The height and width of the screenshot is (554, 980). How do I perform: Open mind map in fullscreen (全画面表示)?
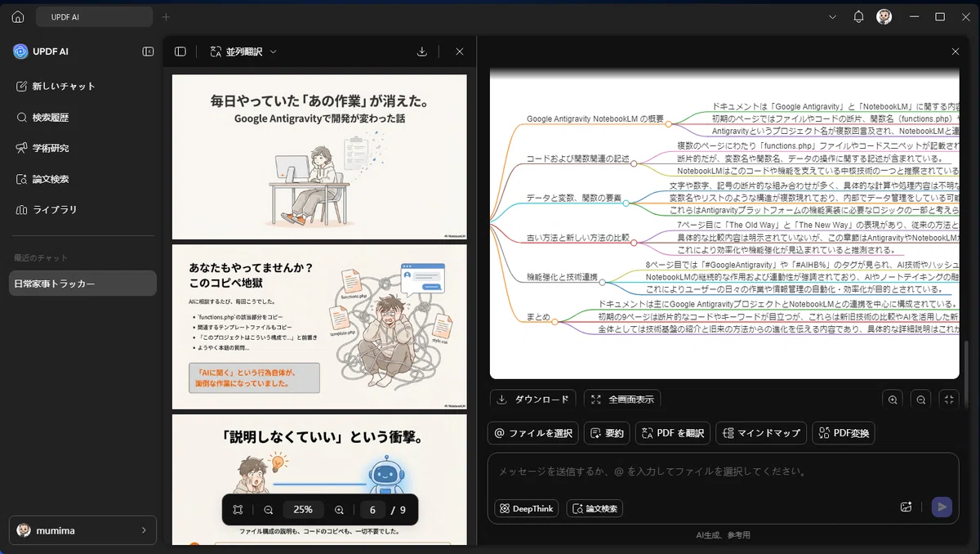[622, 400]
